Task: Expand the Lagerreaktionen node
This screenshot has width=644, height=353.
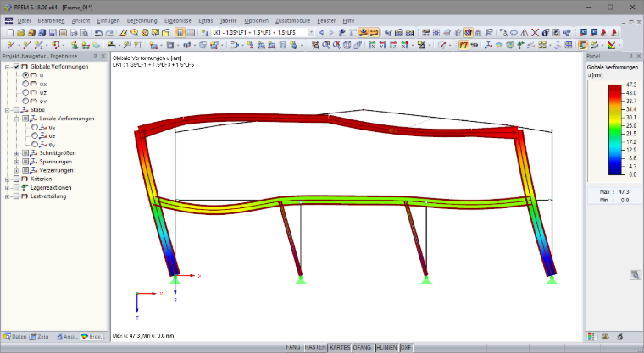Action: pyautogui.click(x=8, y=188)
